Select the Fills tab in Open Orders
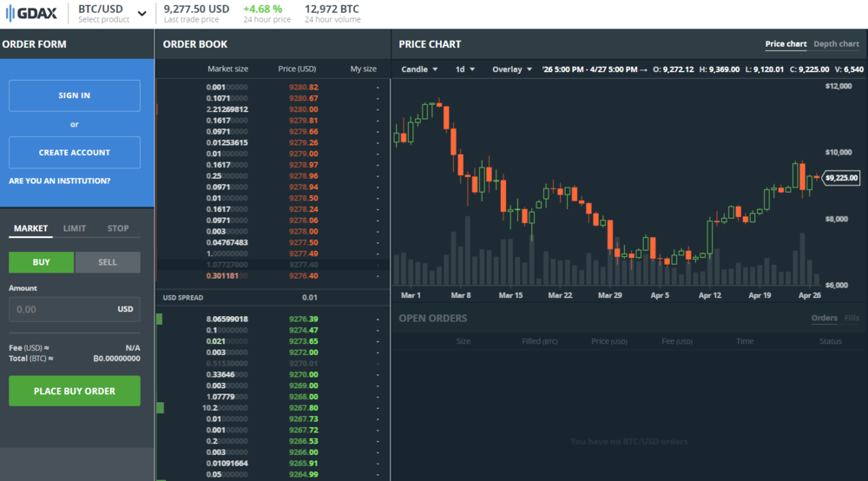The height and width of the screenshot is (481, 868). click(852, 318)
